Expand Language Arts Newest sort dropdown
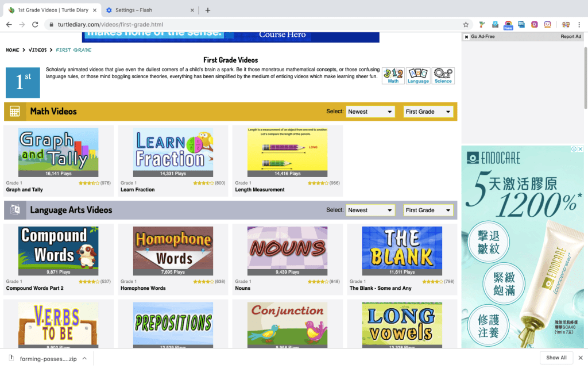 point(370,210)
